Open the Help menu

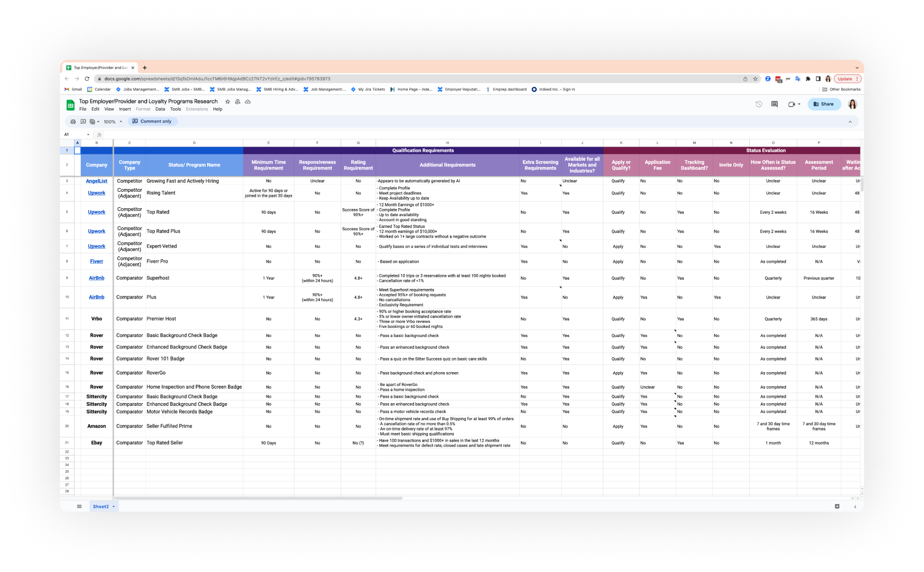(218, 109)
